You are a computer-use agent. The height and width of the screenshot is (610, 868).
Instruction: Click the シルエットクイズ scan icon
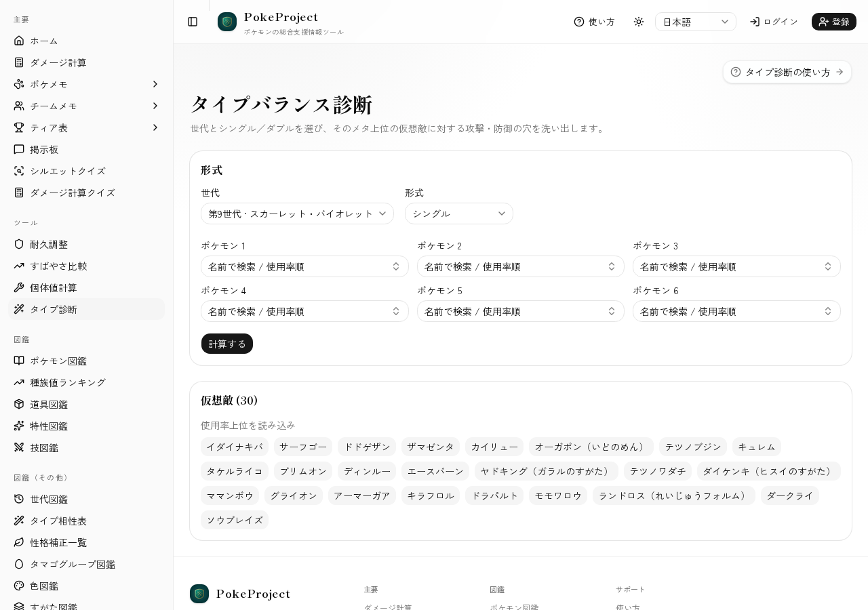(19, 171)
